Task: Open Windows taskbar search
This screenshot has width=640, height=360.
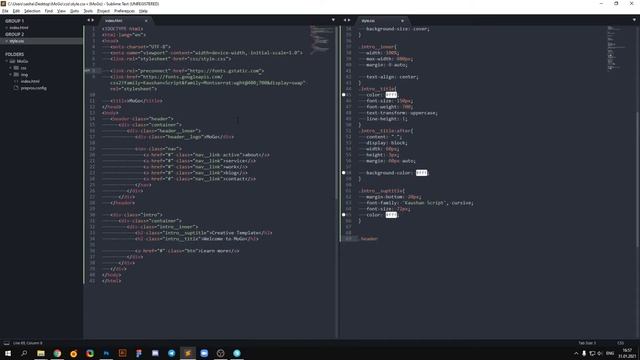Action: point(24,353)
